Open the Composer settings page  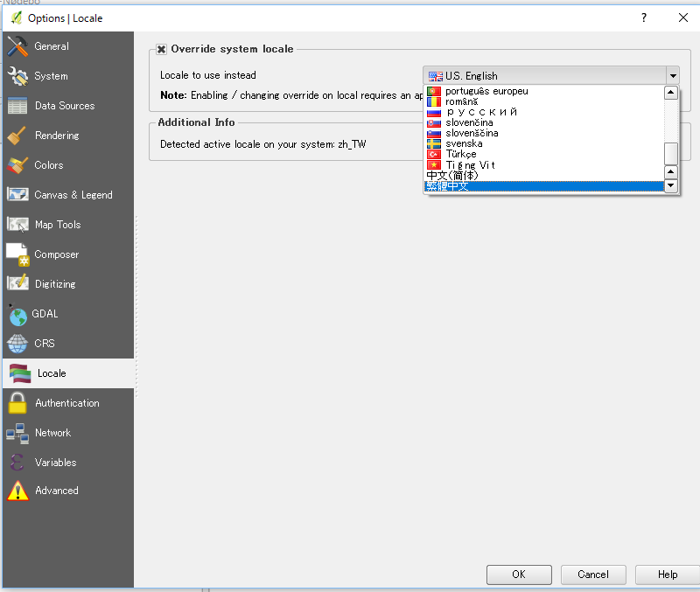[68, 254]
